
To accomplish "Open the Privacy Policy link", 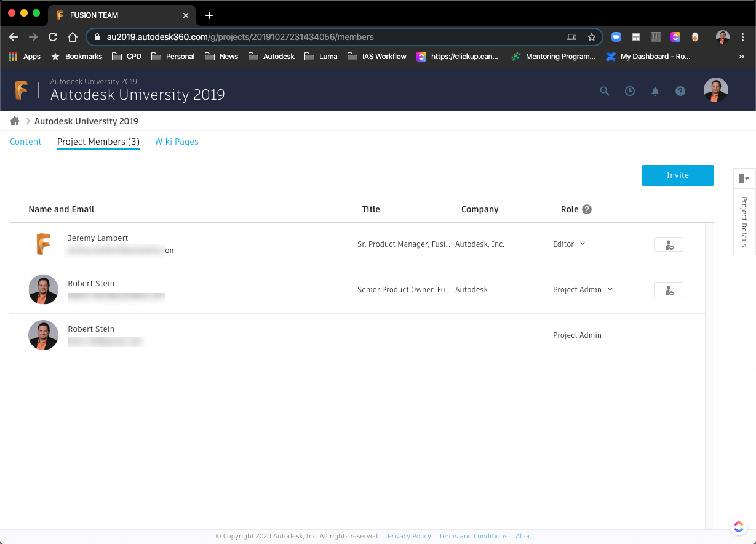I will tap(409, 536).
